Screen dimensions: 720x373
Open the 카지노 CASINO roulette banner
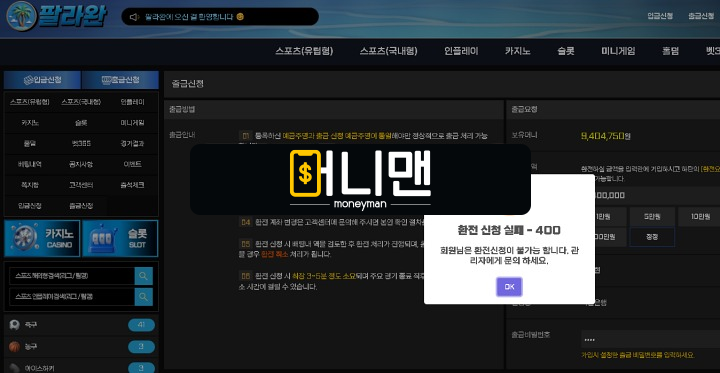(x=42, y=238)
